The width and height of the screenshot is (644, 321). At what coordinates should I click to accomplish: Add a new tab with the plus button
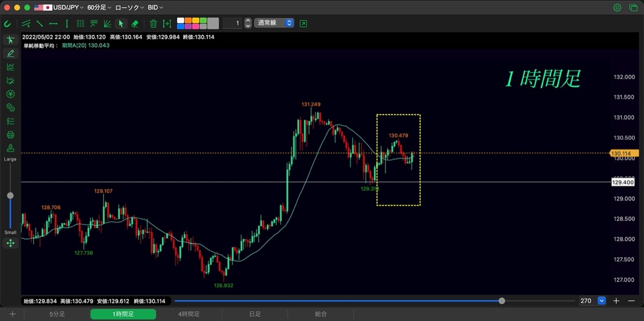[x=12, y=314]
